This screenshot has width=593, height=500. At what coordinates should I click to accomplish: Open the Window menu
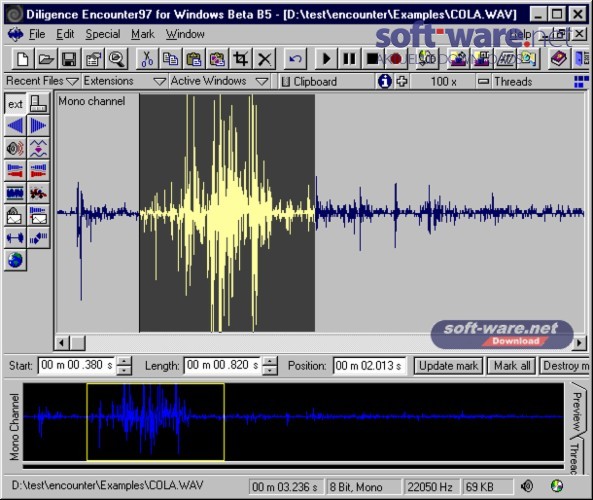click(x=185, y=34)
